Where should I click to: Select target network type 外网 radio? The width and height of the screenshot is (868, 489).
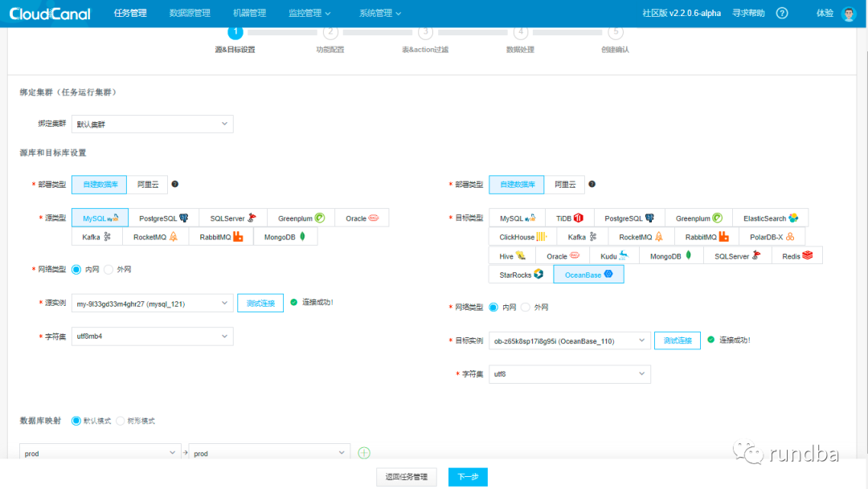(526, 307)
